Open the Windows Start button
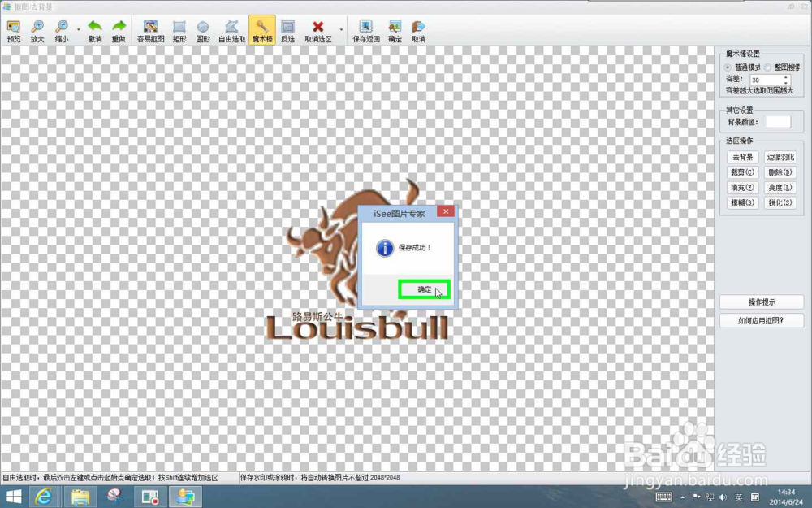 14,497
